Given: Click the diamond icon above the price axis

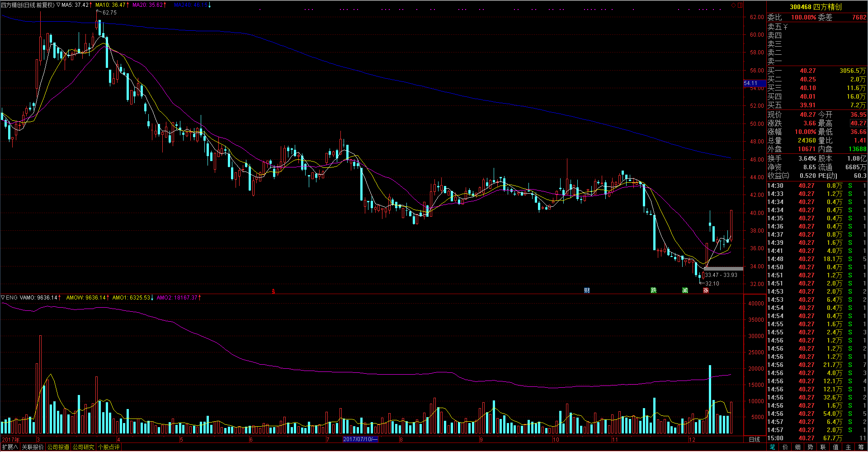Looking at the screenshot, I should pyautogui.click(x=733, y=5).
